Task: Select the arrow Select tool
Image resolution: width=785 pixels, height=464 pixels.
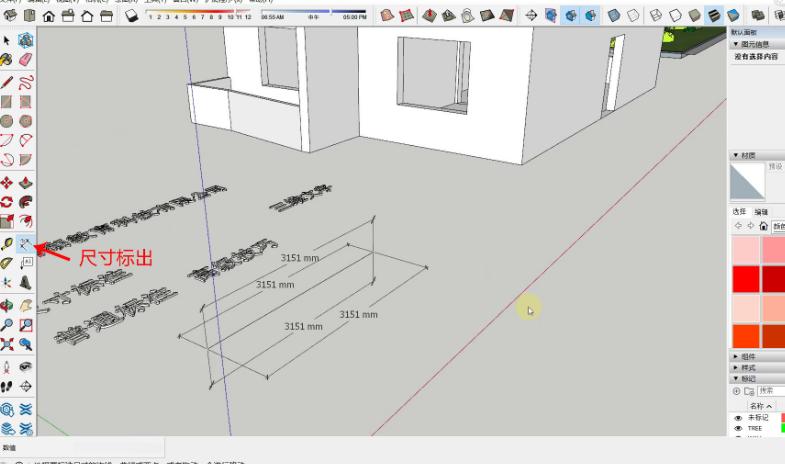Action: tap(7, 40)
